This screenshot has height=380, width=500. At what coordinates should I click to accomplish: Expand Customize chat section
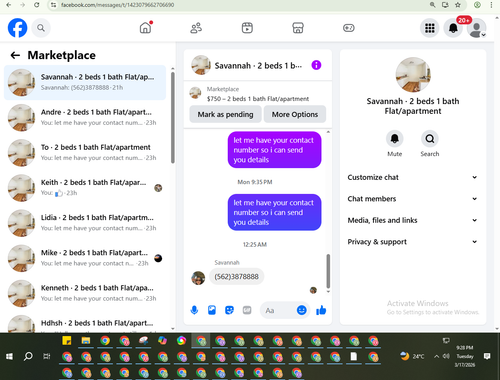tap(413, 177)
